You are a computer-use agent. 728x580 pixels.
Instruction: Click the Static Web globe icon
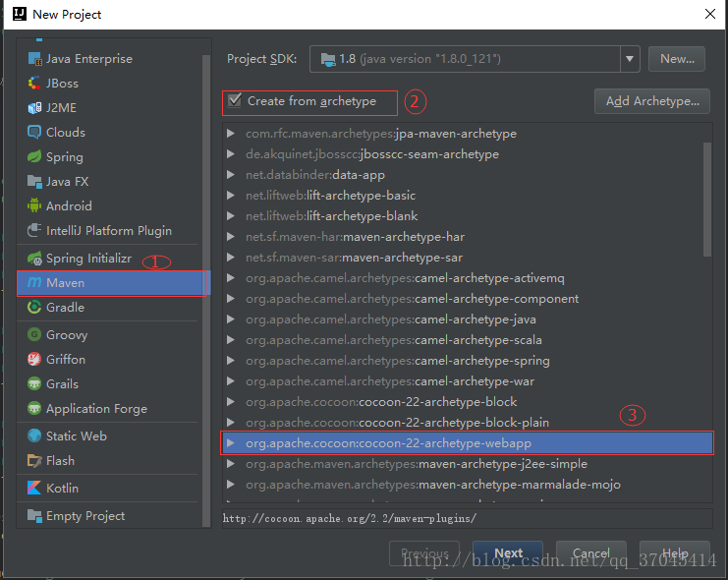[34, 435]
